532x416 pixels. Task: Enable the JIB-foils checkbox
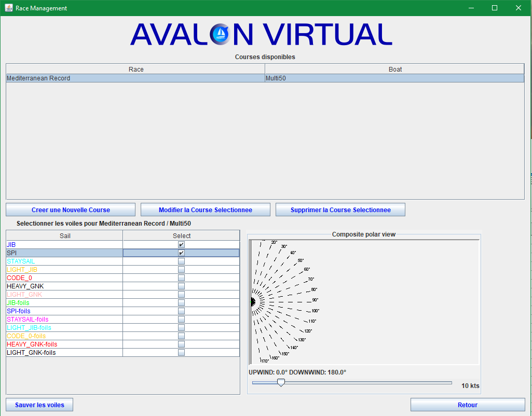point(181,303)
